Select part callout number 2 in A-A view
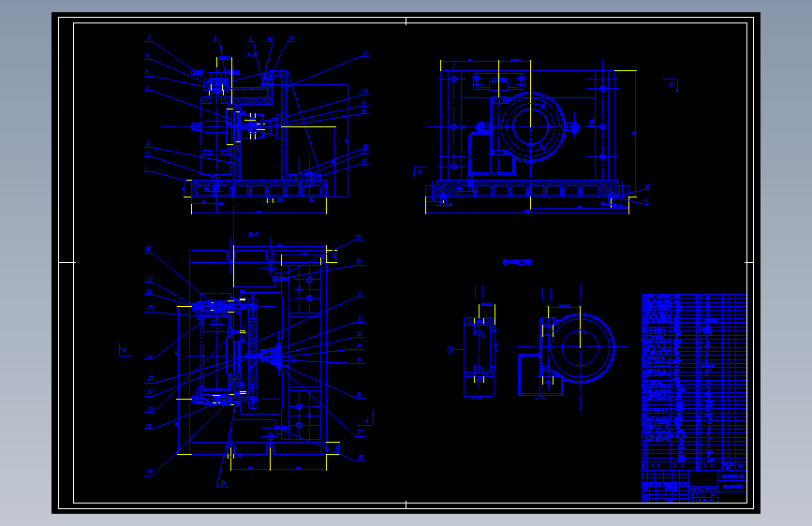 click(x=147, y=153)
